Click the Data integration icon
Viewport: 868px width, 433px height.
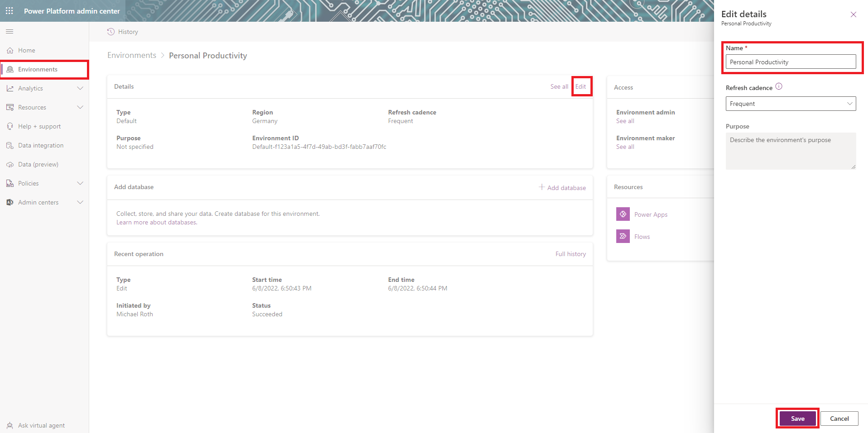click(10, 145)
